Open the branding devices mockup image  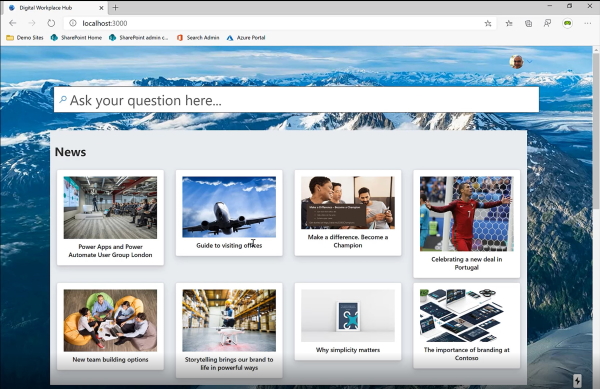466,316
